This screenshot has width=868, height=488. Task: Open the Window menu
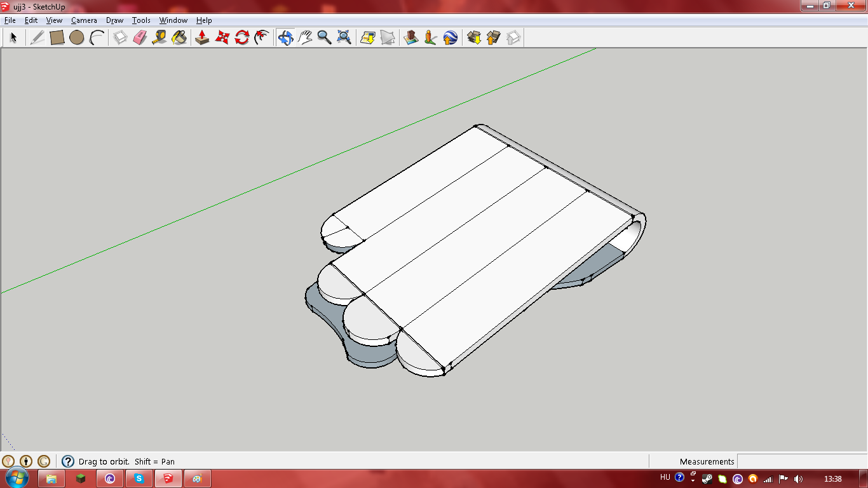[x=173, y=20]
